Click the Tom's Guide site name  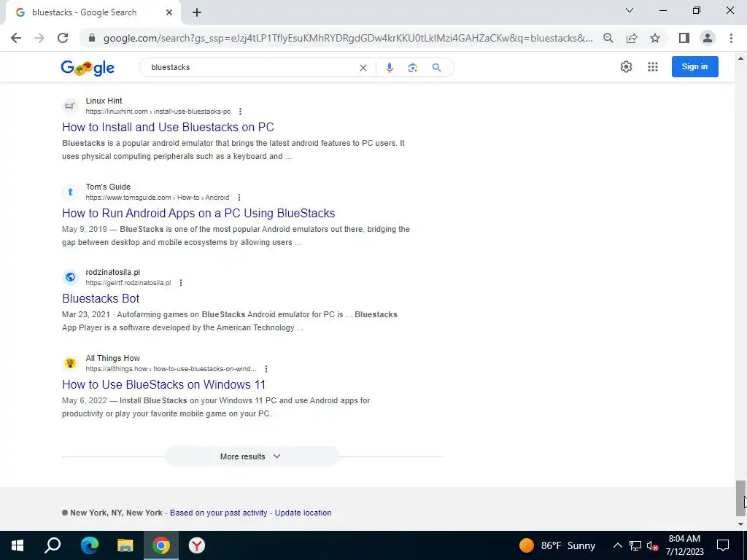108,187
